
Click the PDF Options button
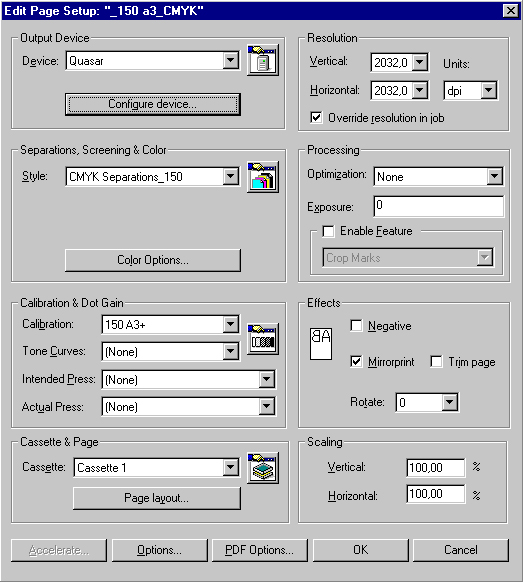click(259, 550)
